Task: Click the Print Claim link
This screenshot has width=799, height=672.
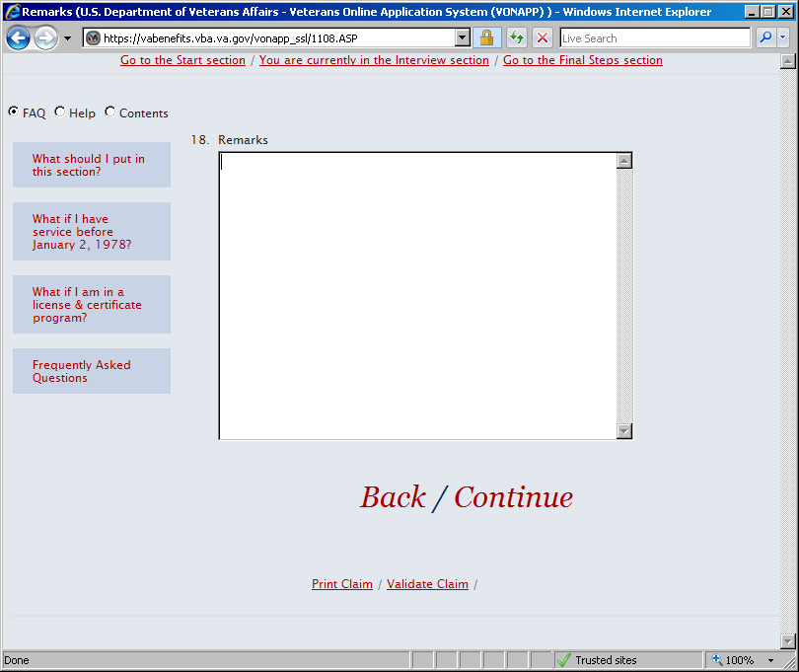Action: [x=342, y=584]
